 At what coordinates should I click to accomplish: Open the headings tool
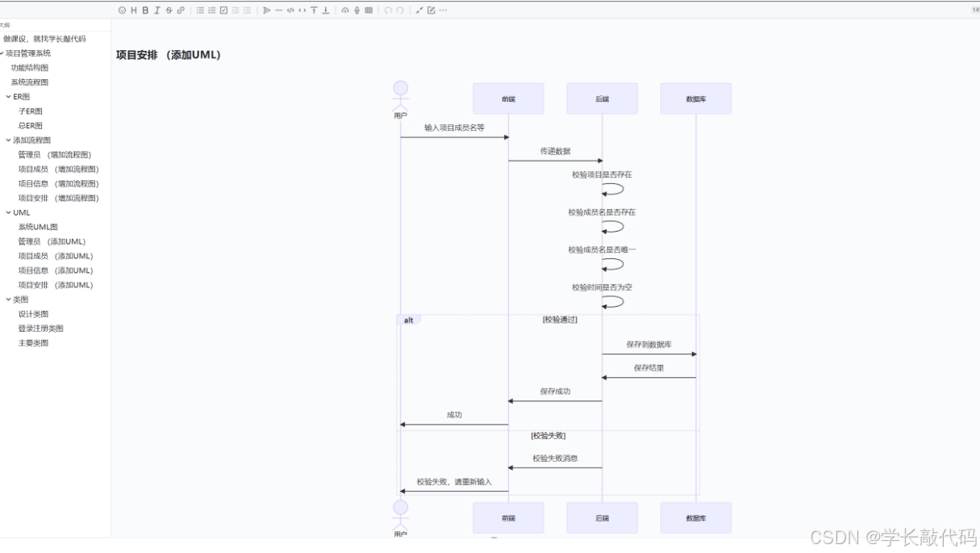[x=134, y=10]
